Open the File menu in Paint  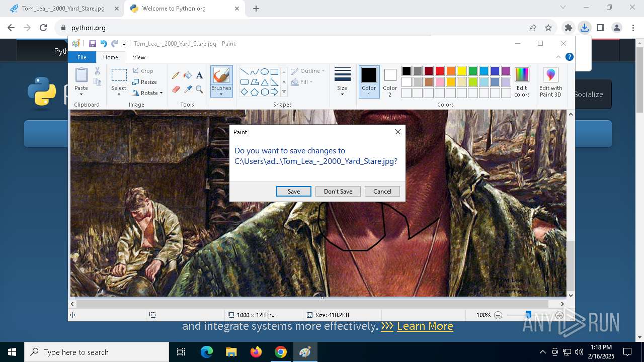click(82, 57)
